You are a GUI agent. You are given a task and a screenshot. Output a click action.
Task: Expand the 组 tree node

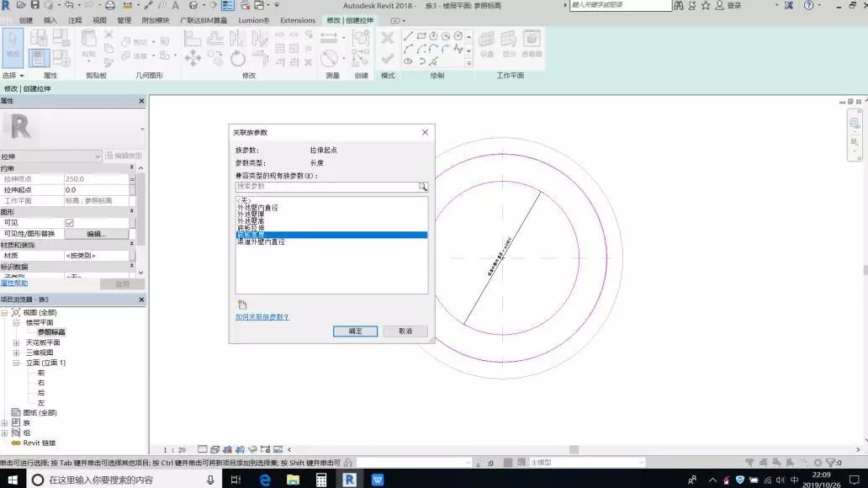4,432
